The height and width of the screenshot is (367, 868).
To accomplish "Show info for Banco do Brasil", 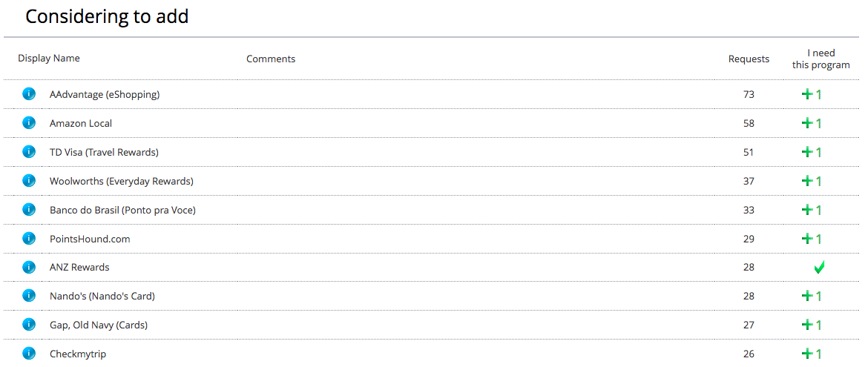I will [29, 209].
